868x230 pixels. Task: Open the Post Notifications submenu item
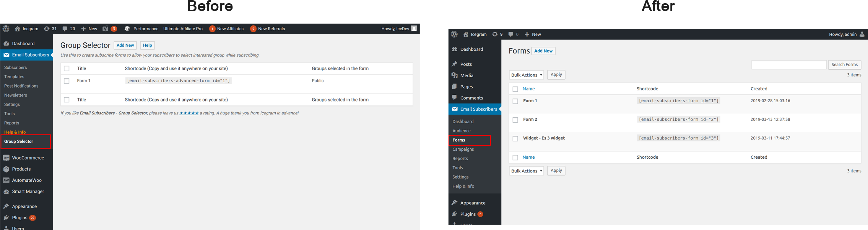(x=21, y=86)
